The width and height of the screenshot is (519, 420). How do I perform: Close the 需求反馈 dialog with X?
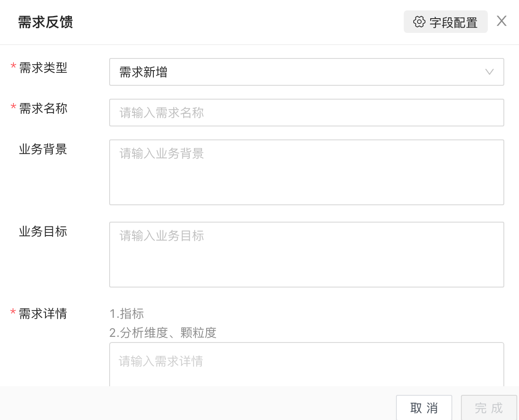tap(501, 21)
